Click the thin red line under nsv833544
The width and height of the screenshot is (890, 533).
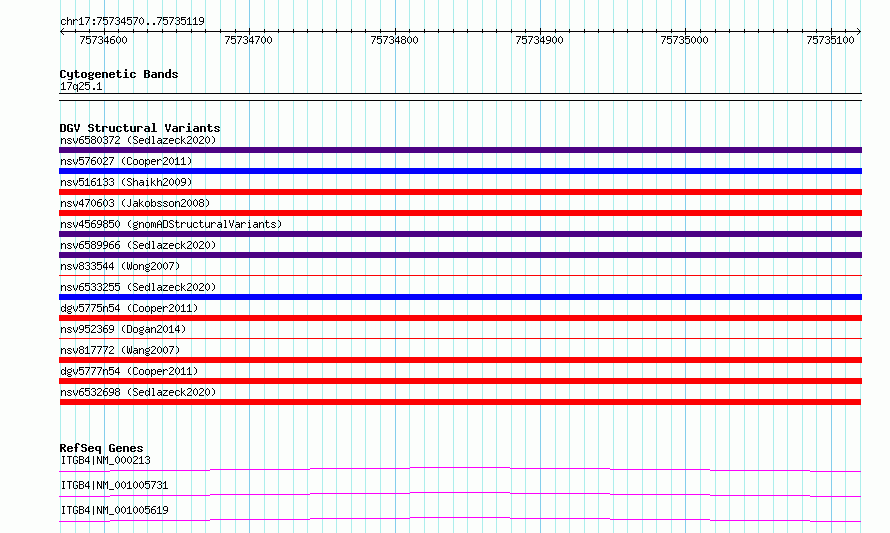(x=460, y=275)
